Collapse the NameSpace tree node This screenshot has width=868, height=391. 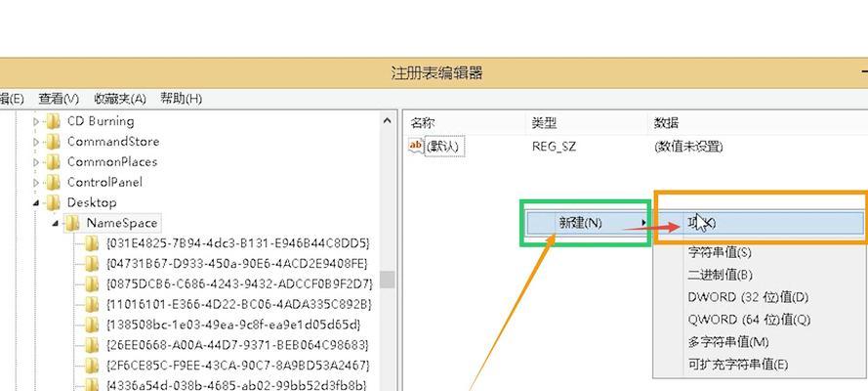coord(56,223)
